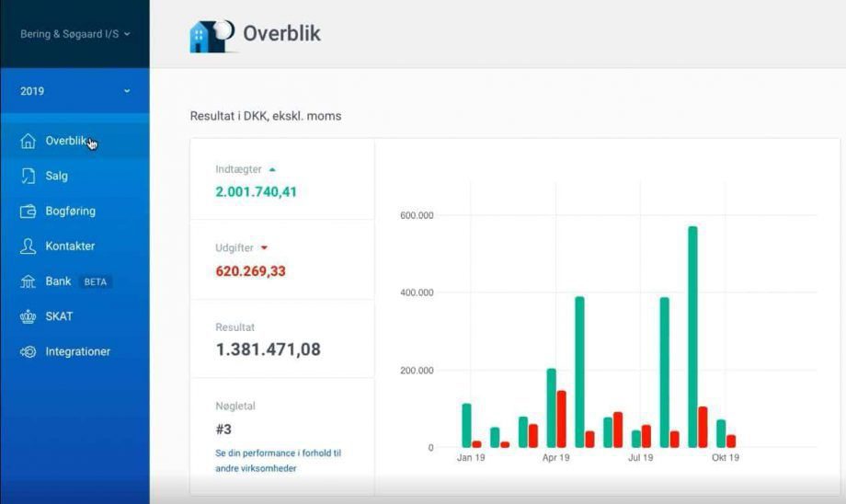Open the Bogføring menu item
Image resolution: width=846 pixels, height=504 pixels.
coord(75,211)
